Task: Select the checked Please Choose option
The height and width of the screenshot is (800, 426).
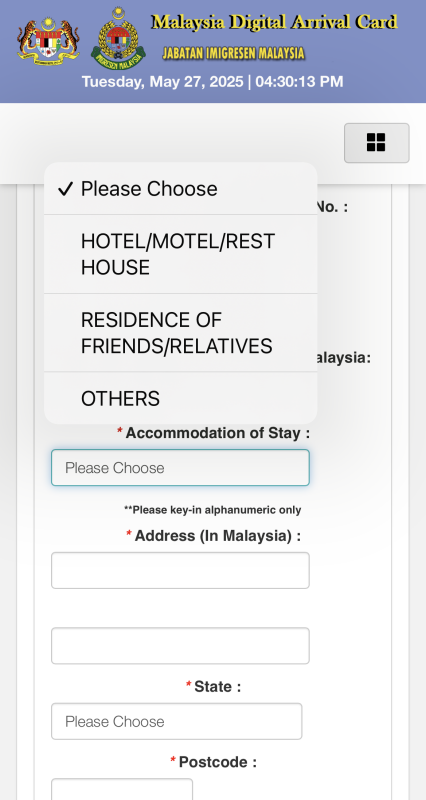Action: 181,189
